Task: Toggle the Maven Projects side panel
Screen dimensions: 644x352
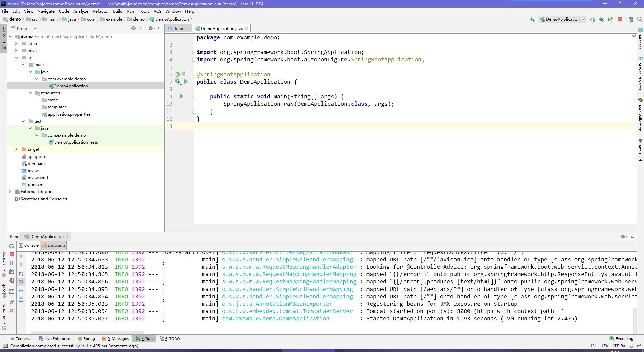Action: coord(640,73)
